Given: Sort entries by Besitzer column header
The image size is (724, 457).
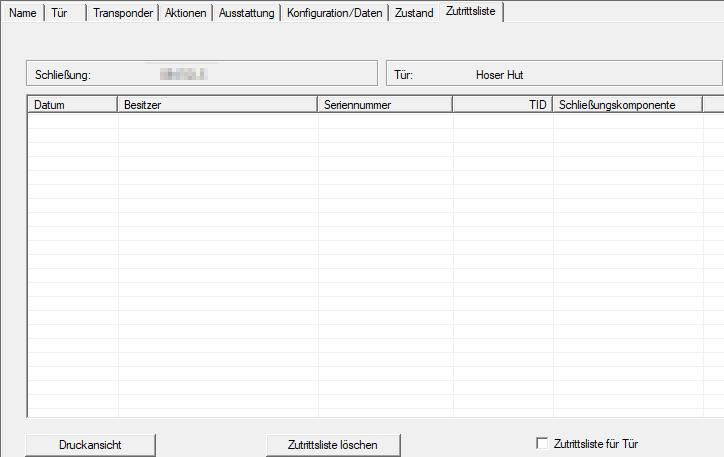Looking at the screenshot, I should tap(217, 104).
